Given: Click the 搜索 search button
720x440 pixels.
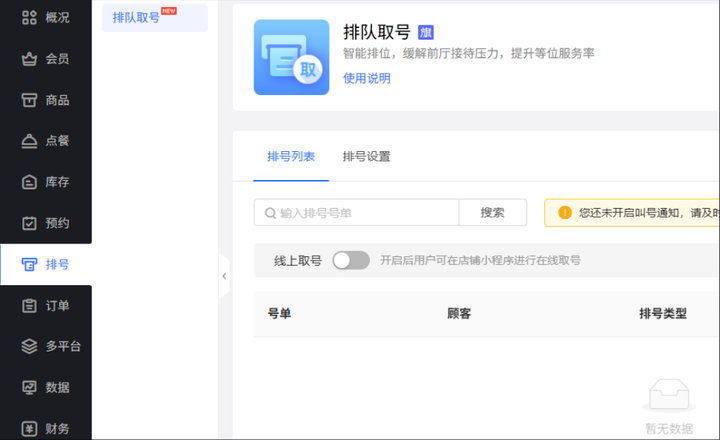Looking at the screenshot, I should (492, 213).
